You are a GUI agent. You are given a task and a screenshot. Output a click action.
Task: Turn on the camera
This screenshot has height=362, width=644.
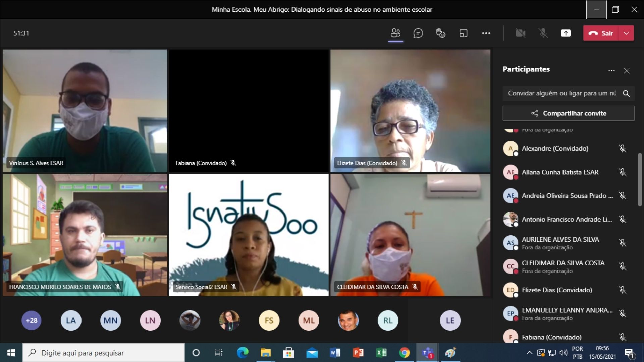coord(520,33)
